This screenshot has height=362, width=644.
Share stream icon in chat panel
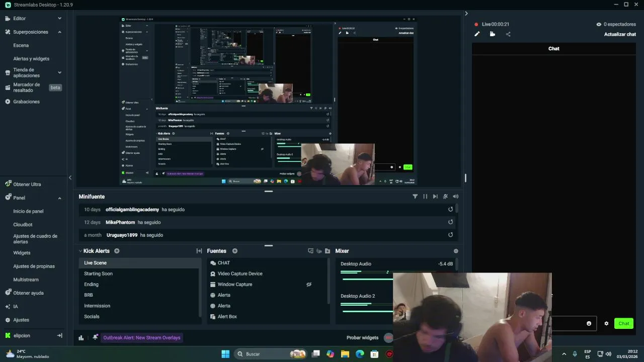[x=508, y=34]
